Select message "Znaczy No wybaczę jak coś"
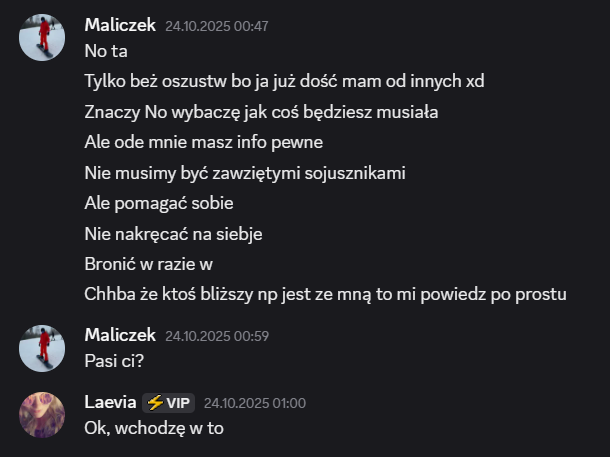 (x=261, y=112)
